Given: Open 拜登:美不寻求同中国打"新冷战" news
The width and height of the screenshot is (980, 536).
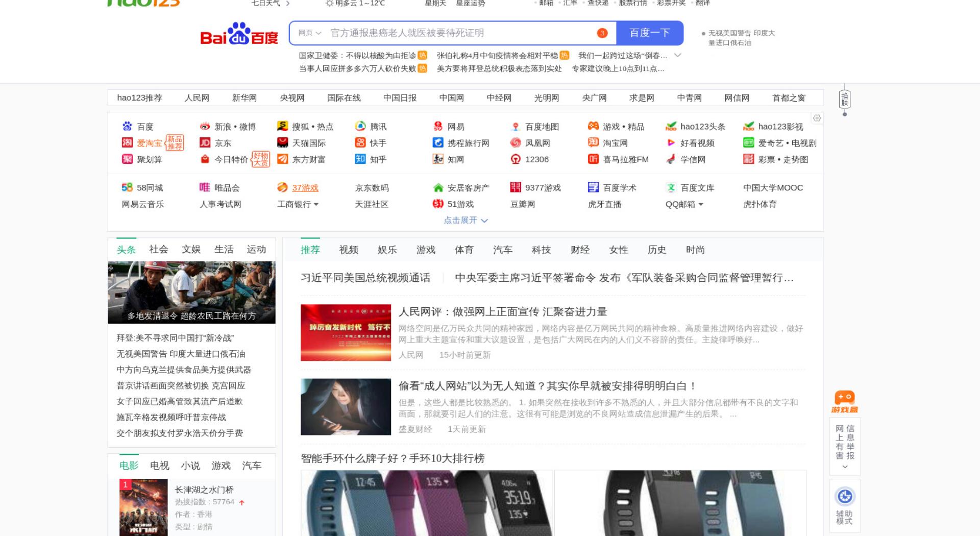Looking at the screenshot, I should click(175, 338).
